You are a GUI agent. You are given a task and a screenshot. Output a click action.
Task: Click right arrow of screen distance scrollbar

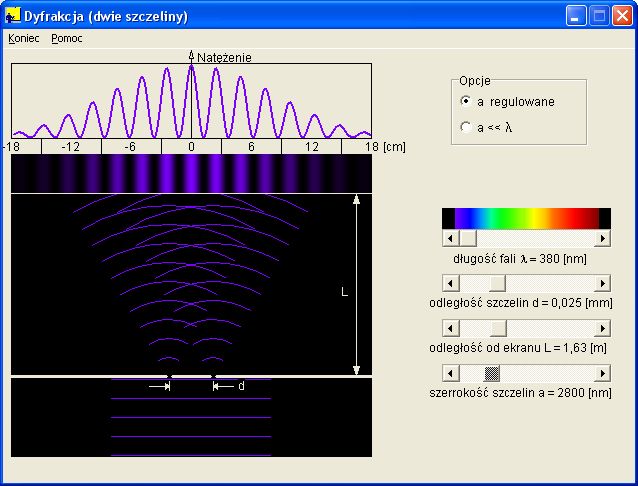[x=602, y=328]
